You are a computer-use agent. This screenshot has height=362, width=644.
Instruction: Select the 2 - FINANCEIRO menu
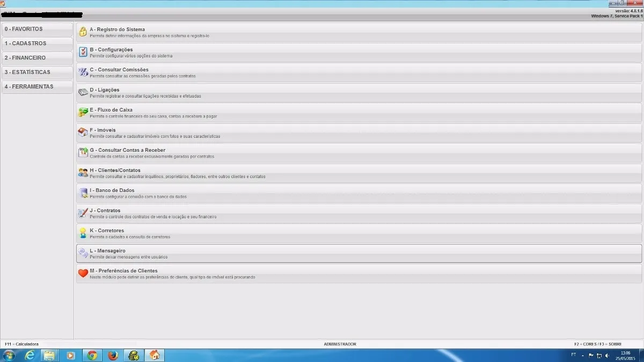37,58
